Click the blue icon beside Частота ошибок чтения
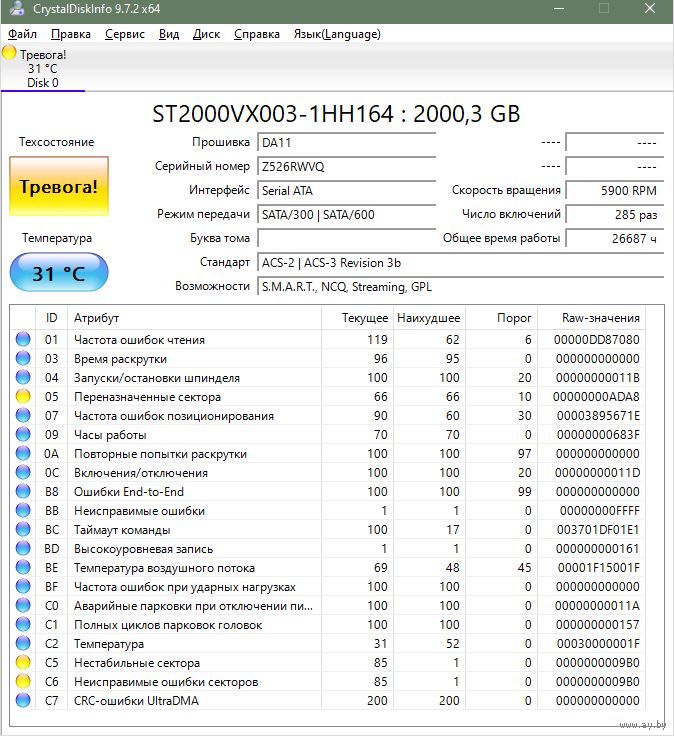The height and width of the screenshot is (736, 674). click(x=23, y=340)
